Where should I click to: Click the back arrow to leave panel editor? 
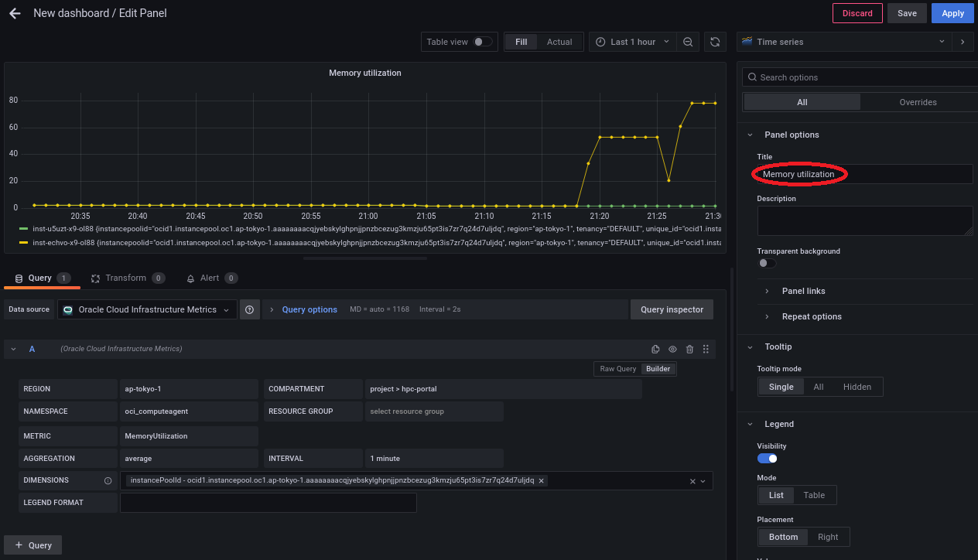(15, 13)
